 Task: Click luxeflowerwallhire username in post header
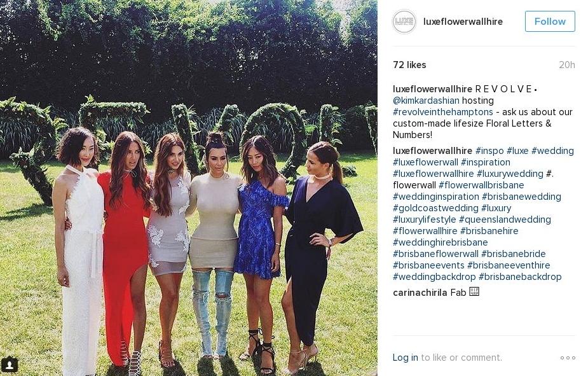tap(463, 22)
